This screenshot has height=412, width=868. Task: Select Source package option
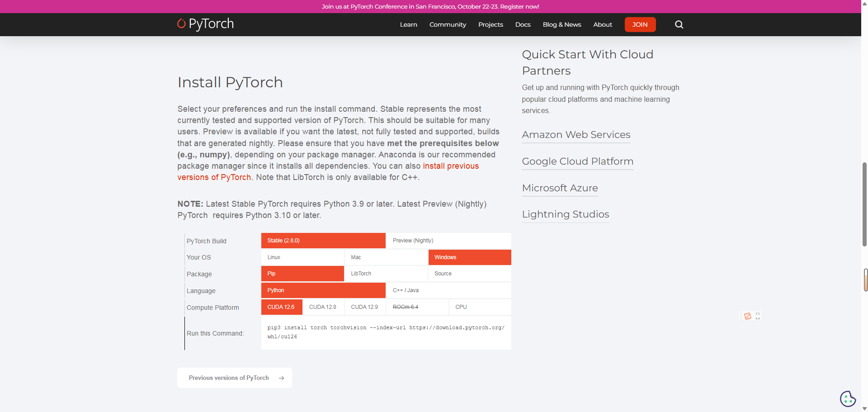tap(470, 274)
